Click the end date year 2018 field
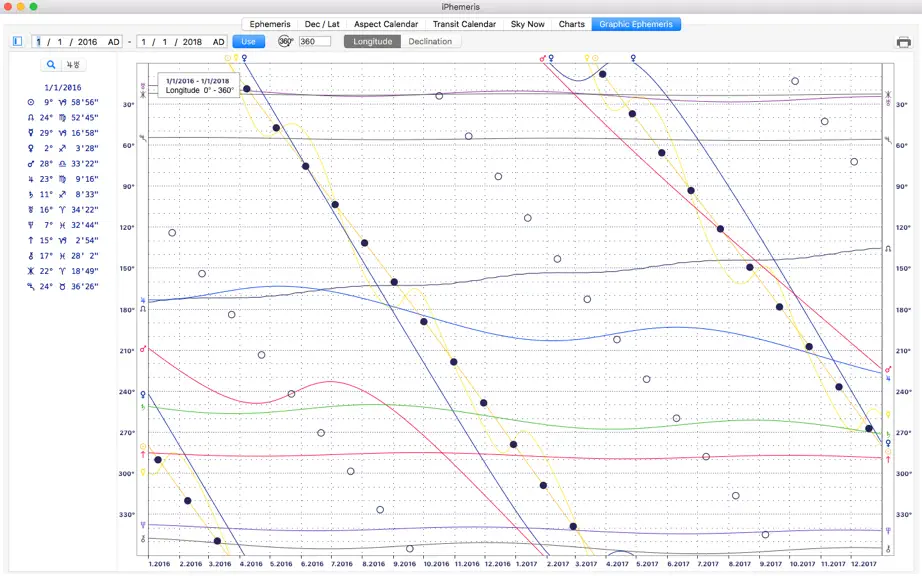922x576 pixels. 192,42
